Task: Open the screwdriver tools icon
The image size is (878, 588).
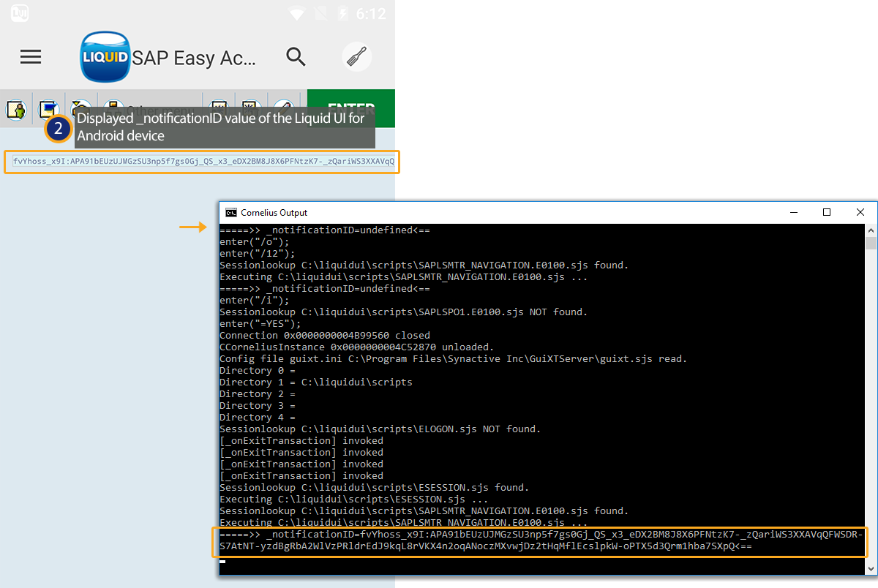Action: 356,57
